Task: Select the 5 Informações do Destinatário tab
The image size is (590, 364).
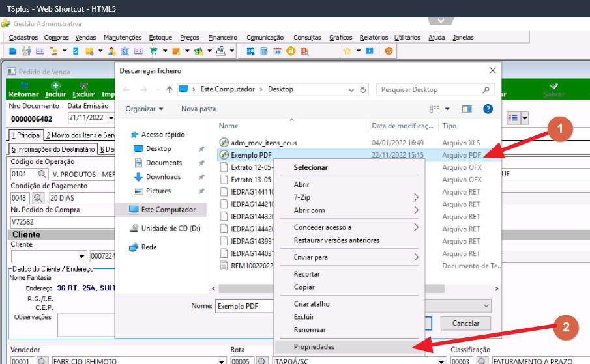Action: point(53,150)
